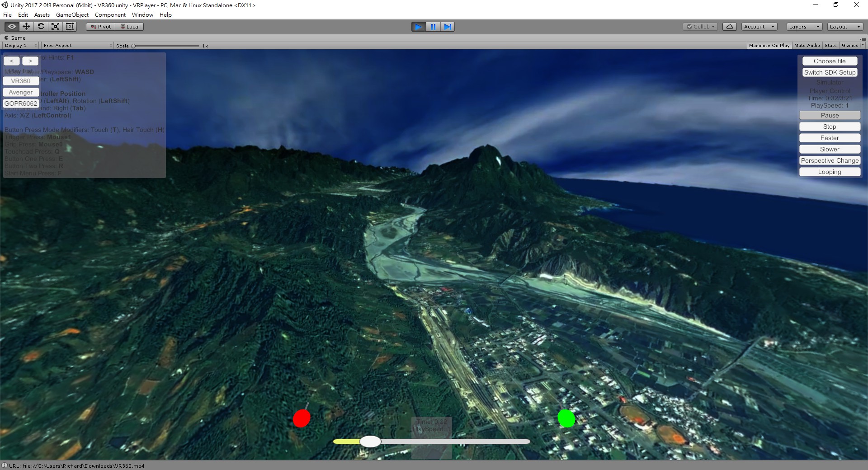Image resolution: width=868 pixels, height=470 pixels.
Task: Select the Rotate tool
Action: point(41,27)
